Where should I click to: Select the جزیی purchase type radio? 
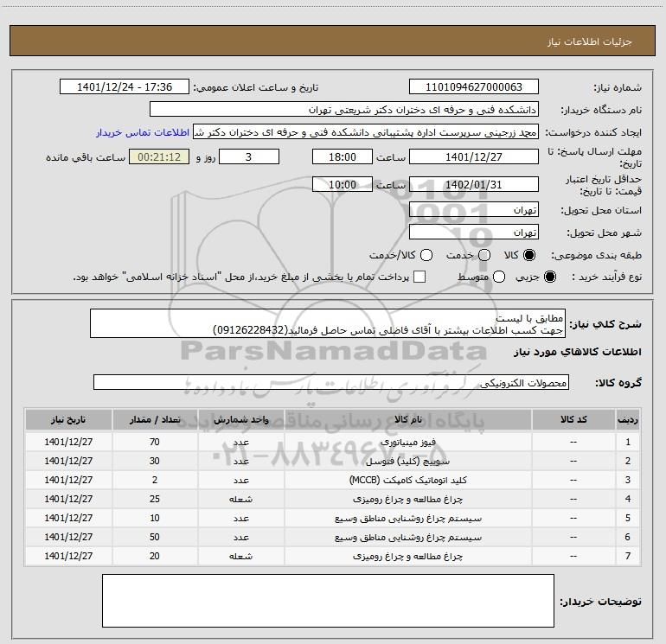(550, 277)
